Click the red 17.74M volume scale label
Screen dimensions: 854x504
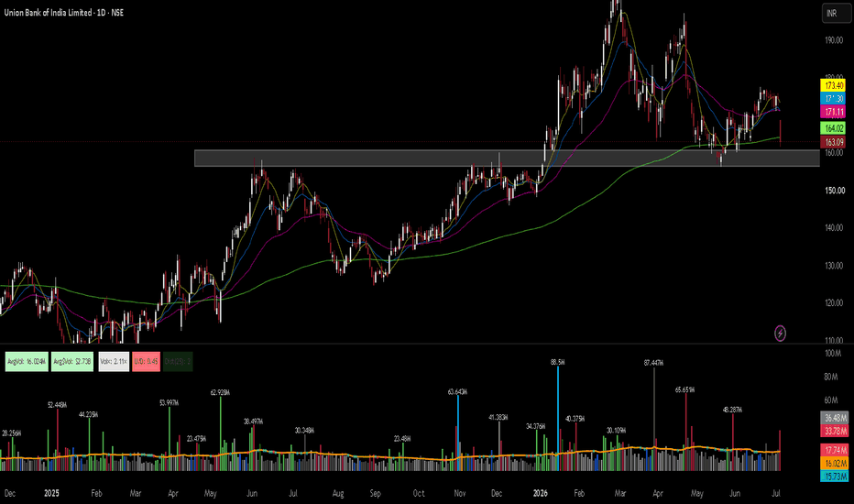835,450
